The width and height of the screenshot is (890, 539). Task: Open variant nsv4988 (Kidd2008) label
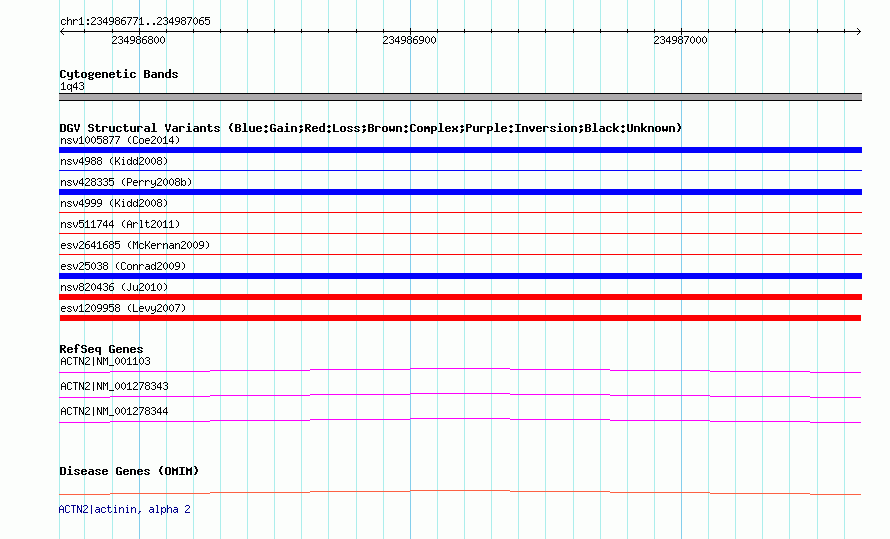click(x=114, y=161)
